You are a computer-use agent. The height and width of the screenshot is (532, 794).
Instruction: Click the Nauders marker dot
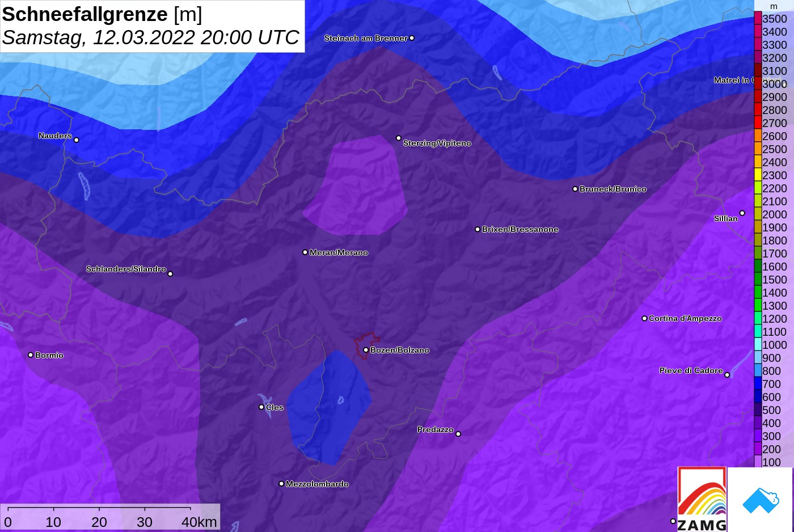point(77,140)
